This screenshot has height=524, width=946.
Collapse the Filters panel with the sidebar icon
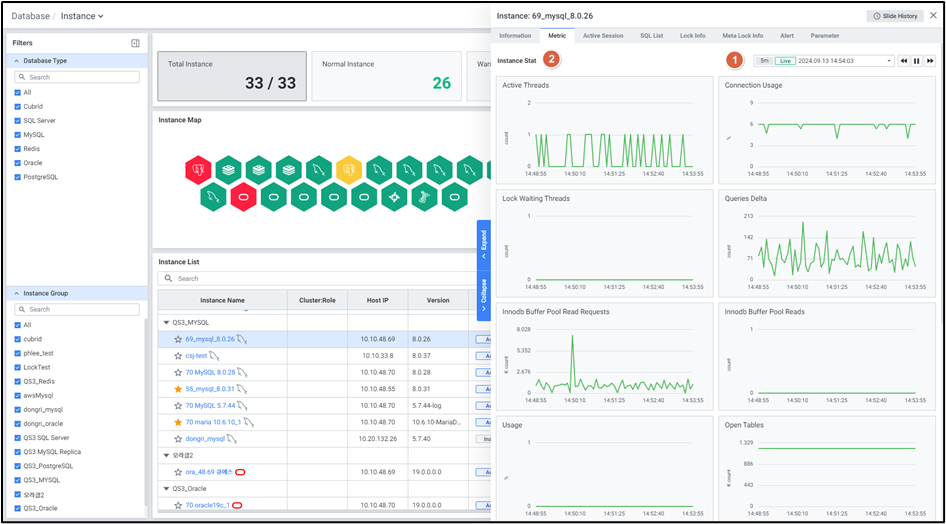tap(135, 43)
